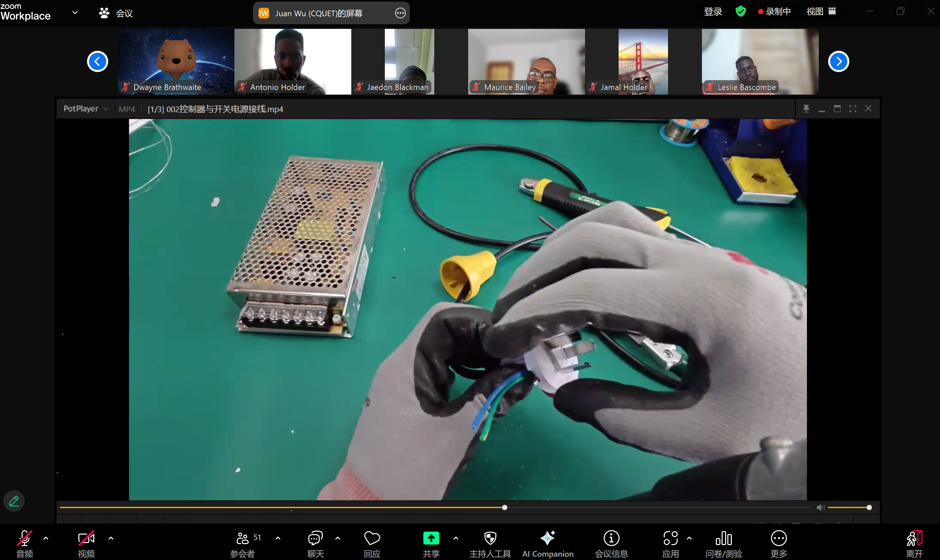Expand video options arrow
The height and width of the screenshot is (560, 940).
coord(111,538)
